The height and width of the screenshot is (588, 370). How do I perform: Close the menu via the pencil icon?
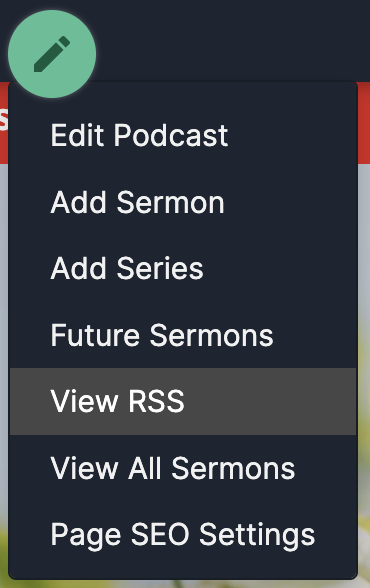[52, 54]
